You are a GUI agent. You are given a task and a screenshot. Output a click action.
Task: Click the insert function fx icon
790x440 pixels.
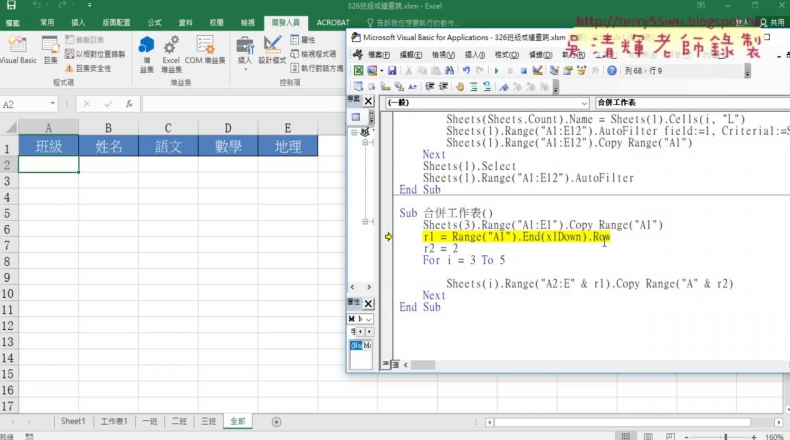coord(129,104)
